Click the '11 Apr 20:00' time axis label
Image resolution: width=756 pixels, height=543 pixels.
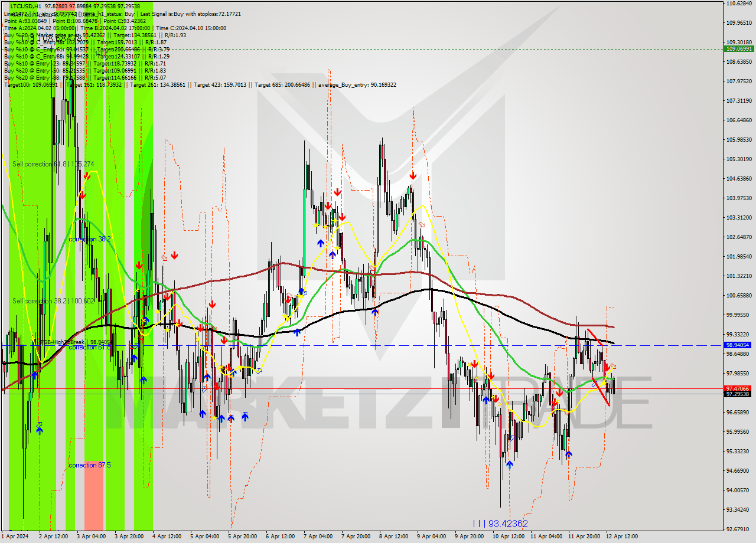[584, 536]
